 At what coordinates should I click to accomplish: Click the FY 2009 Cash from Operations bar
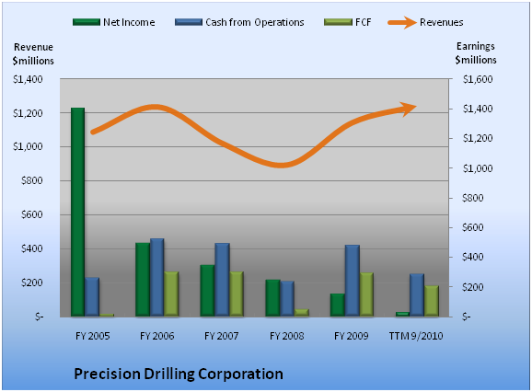tap(353, 281)
